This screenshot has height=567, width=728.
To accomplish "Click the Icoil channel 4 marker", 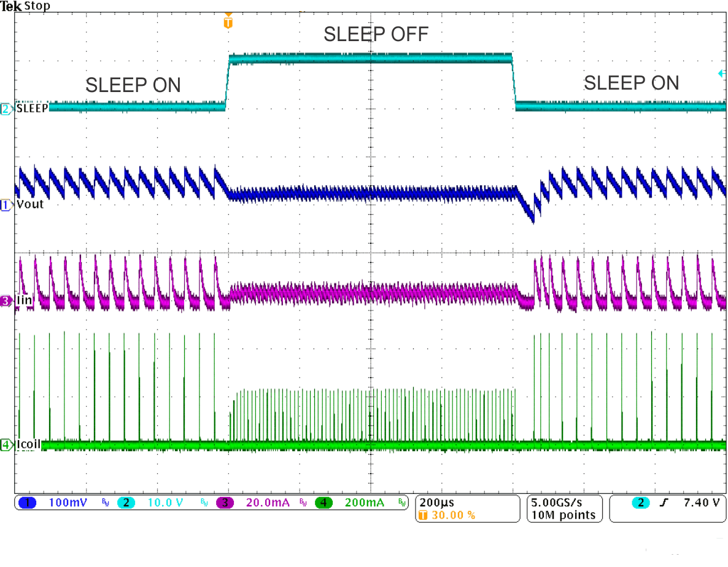I will point(5,445).
